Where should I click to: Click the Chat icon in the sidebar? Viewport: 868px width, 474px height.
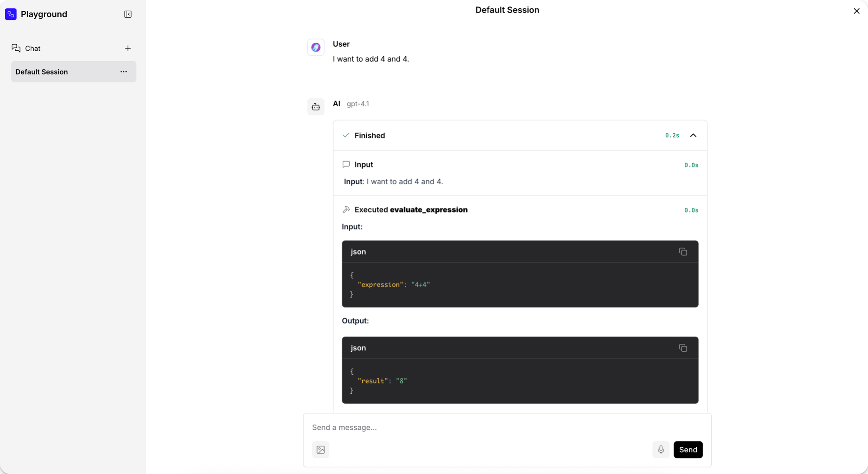[16, 48]
